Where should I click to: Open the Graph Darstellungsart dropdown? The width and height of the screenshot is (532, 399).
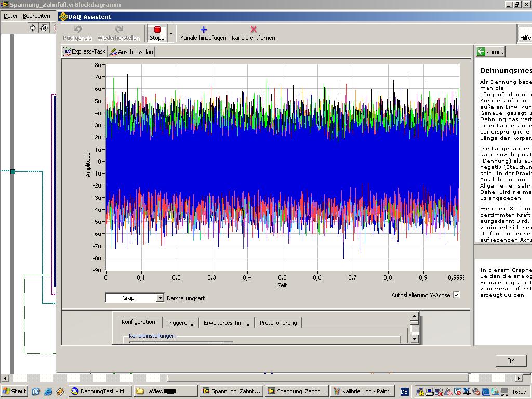160,298
